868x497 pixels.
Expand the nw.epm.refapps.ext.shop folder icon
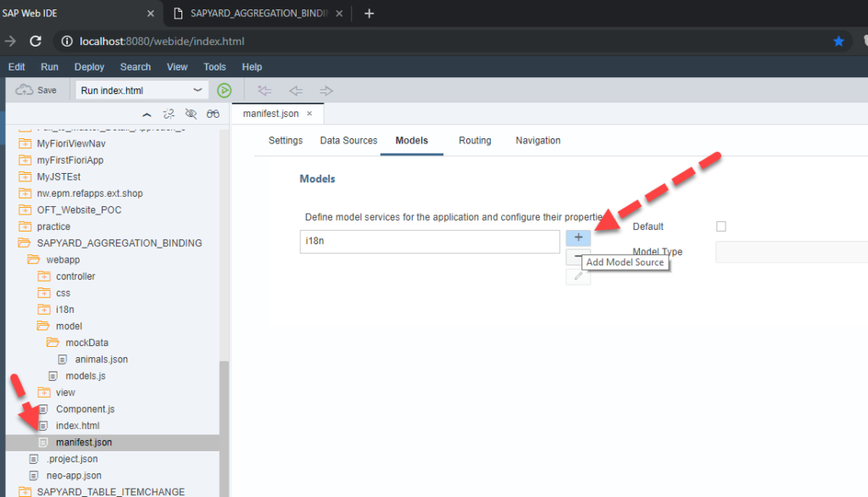(25, 193)
